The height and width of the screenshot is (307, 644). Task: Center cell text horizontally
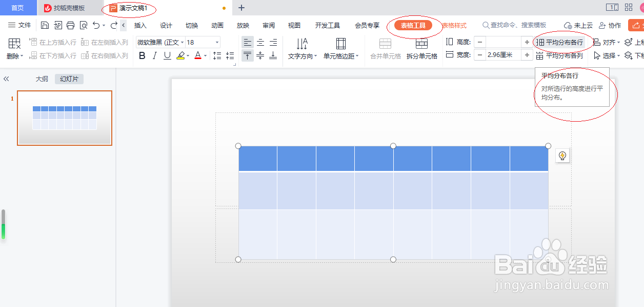[260, 43]
